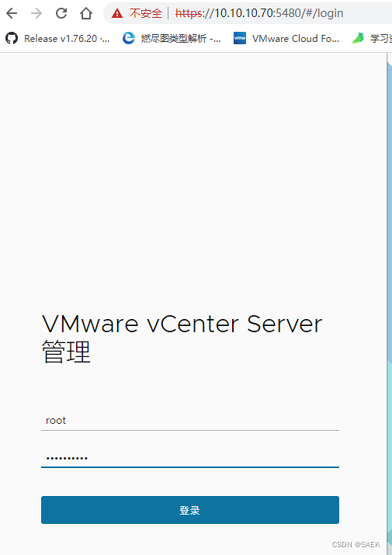Go back to previous browser page

coord(12,13)
